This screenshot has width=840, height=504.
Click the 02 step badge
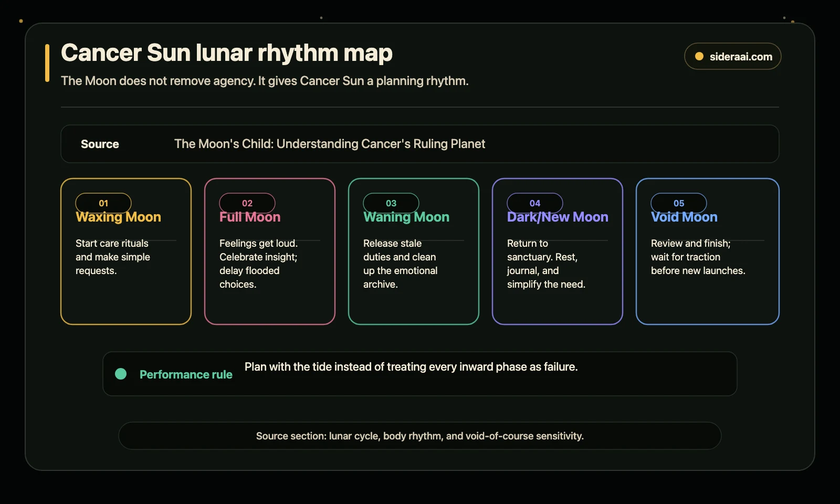(247, 203)
